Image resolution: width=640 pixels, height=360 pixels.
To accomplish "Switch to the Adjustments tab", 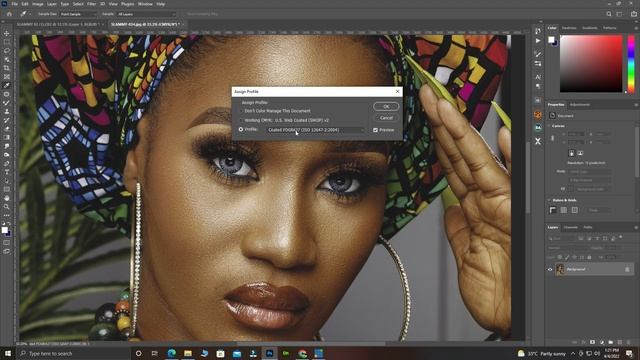I will [580, 104].
